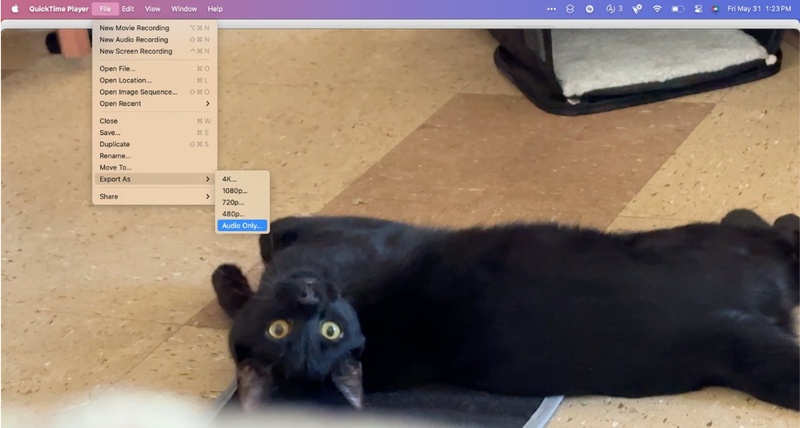The height and width of the screenshot is (428, 800).
Task: Open the menu bar icon showing A 3
Action: (614, 9)
